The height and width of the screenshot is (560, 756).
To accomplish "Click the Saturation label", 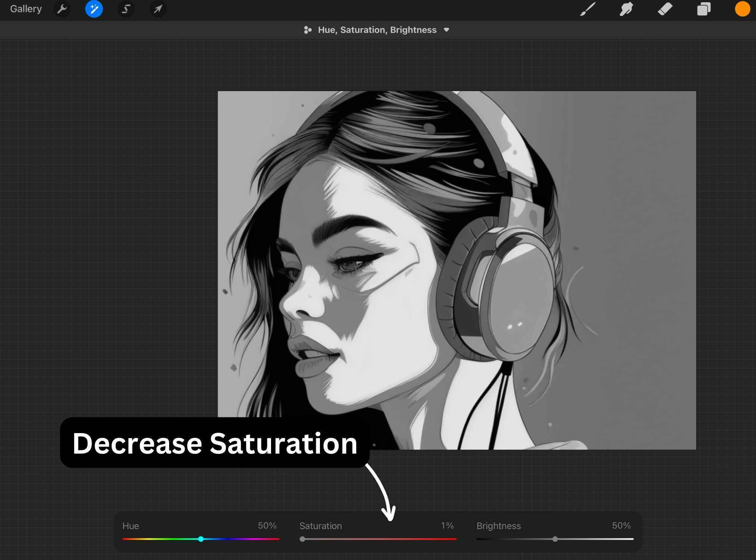I will pyautogui.click(x=320, y=526).
